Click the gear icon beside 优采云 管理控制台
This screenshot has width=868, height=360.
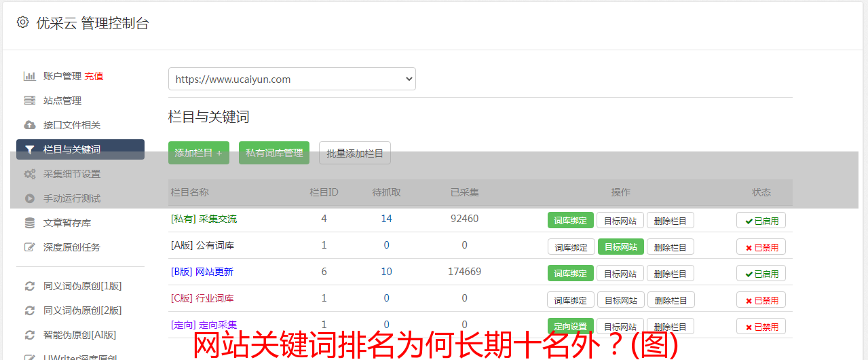point(22,22)
